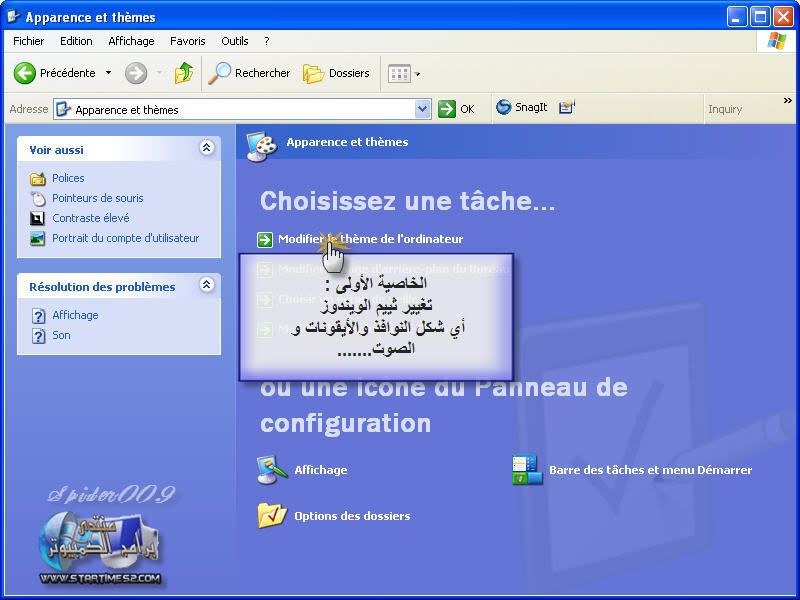The image size is (800, 600).
Task: Open the Affichage menu
Action: 131,41
